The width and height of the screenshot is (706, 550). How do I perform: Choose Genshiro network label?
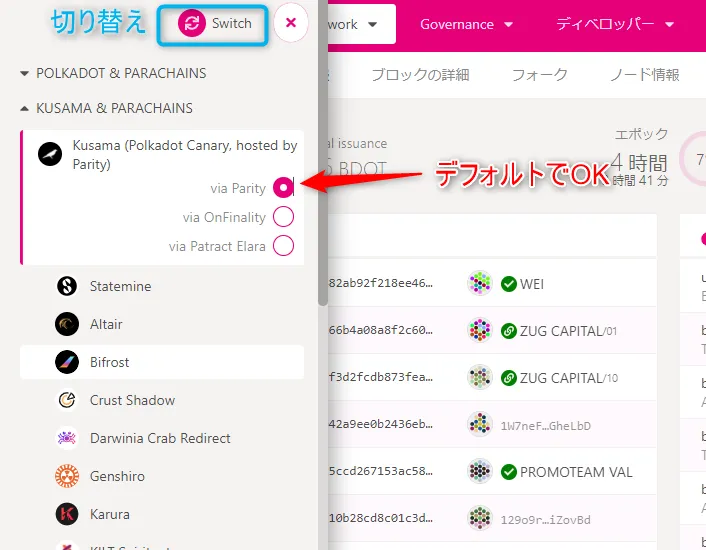[118, 476]
